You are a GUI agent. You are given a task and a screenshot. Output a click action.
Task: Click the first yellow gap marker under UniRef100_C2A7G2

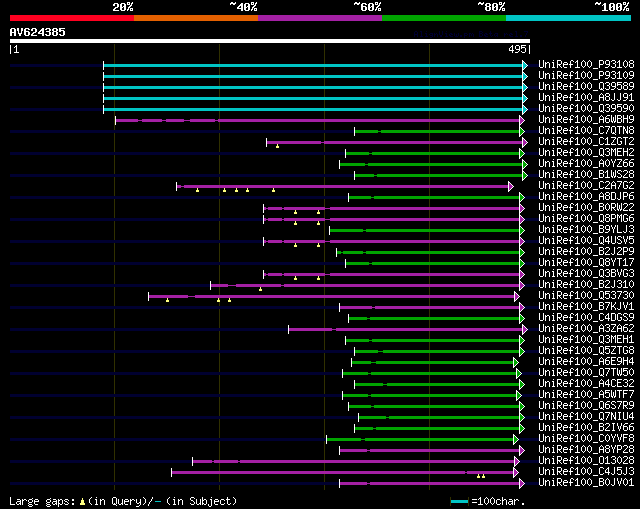tap(197, 190)
